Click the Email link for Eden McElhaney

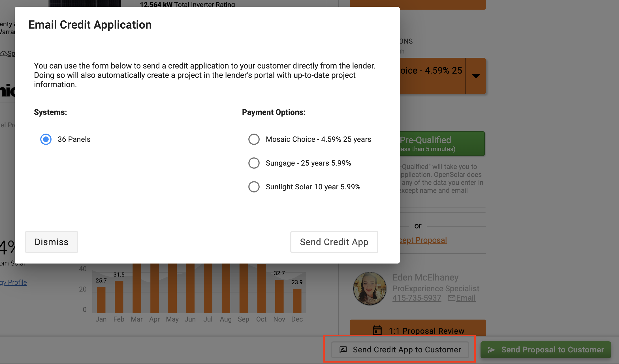click(x=466, y=298)
